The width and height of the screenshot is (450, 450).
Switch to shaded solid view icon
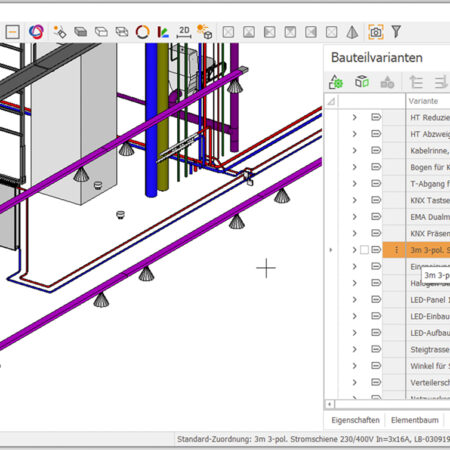pyautogui.click(x=81, y=32)
